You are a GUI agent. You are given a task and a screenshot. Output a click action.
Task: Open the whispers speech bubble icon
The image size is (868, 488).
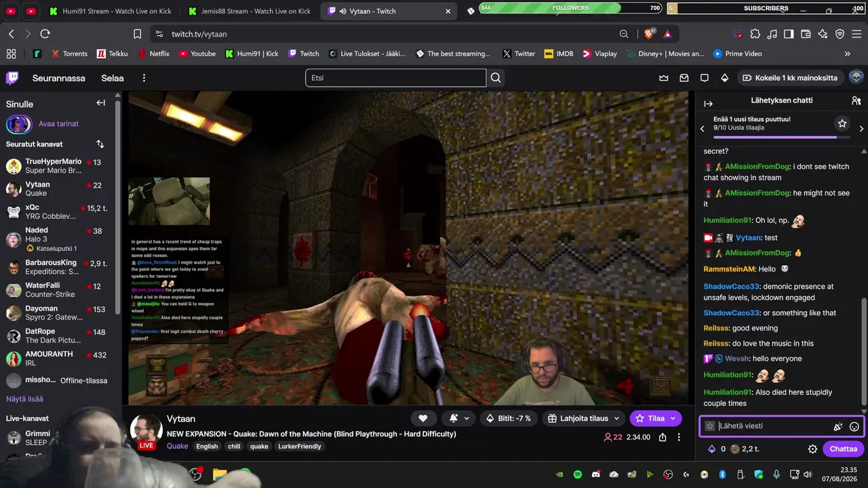705,78
